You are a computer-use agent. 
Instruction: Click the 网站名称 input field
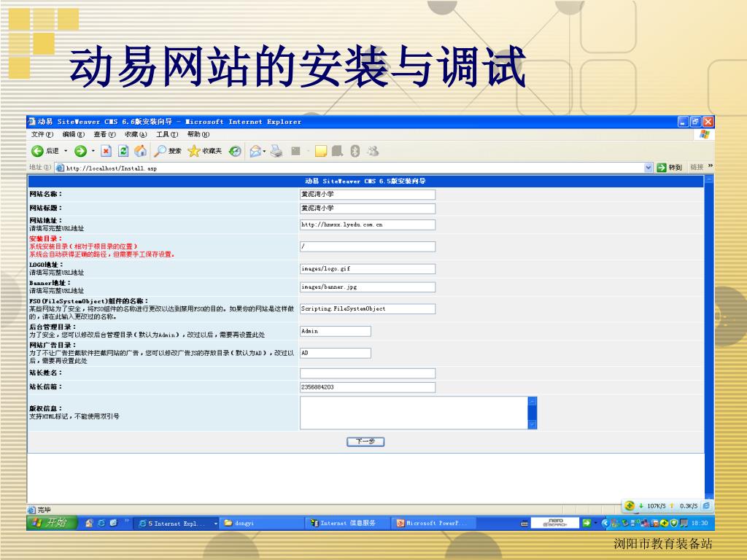point(368,194)
